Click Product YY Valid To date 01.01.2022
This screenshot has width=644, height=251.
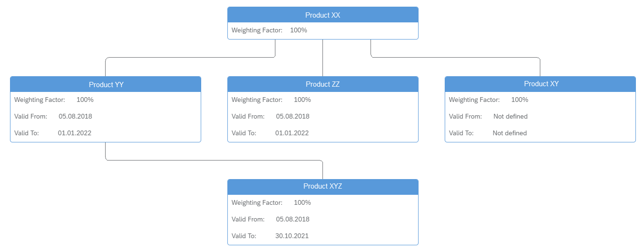click(75, 133)
